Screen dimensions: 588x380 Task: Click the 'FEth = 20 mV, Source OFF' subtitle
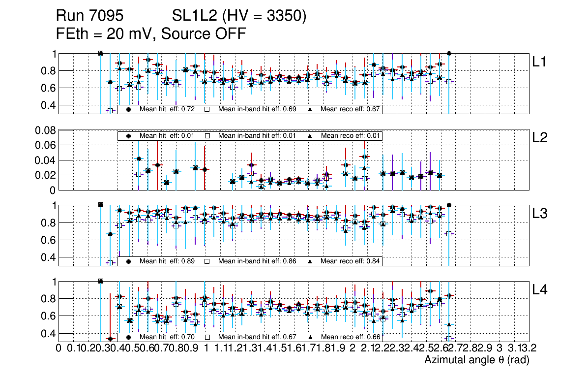coord(151,33)
